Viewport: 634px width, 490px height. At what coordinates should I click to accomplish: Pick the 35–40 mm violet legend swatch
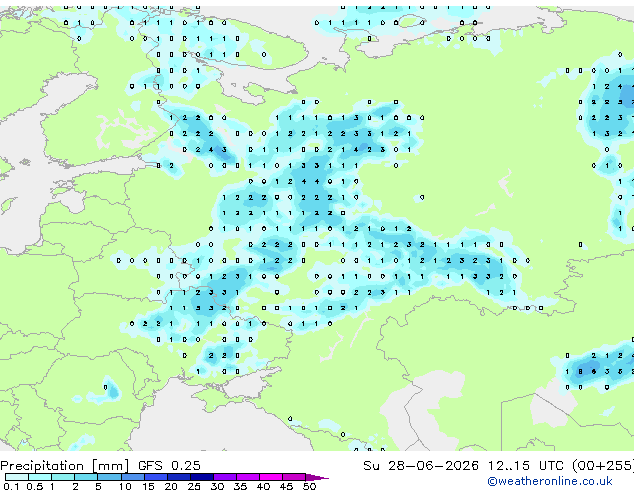[x=248, y=477]
